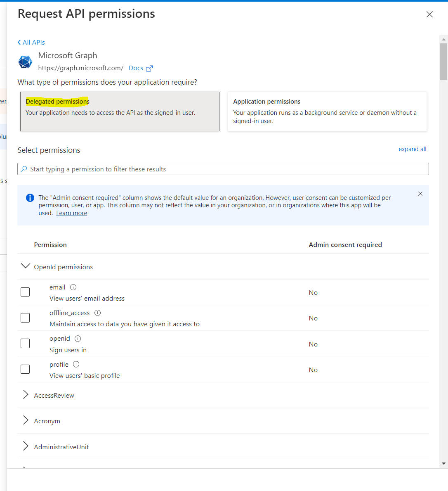Tick the openid permission checkbox

pos(25,344)
